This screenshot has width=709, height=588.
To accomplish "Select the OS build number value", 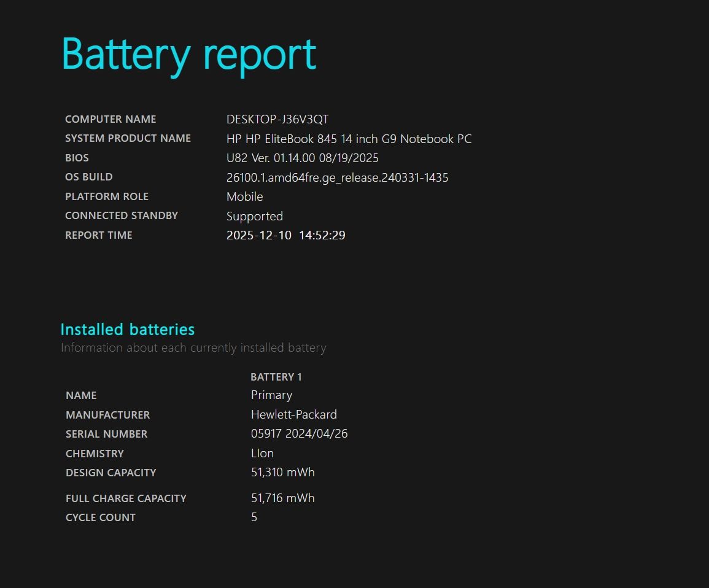I will click(x=337, y=177).
